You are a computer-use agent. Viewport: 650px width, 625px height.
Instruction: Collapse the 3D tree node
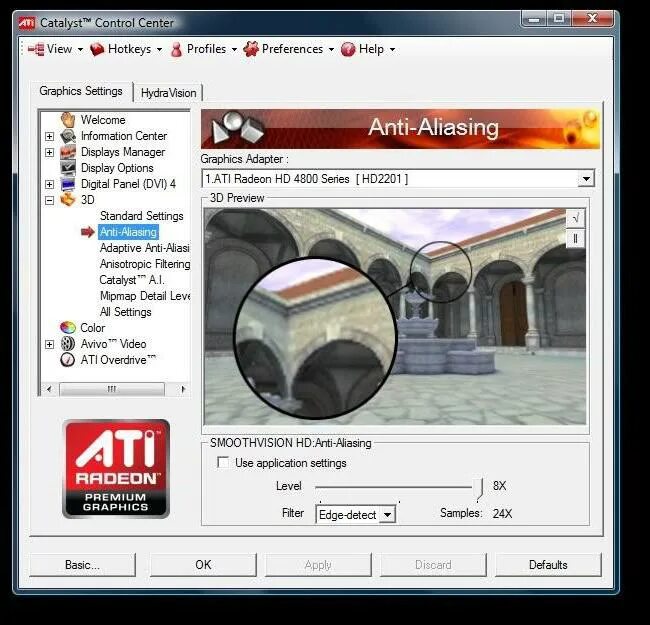point(49,201)
